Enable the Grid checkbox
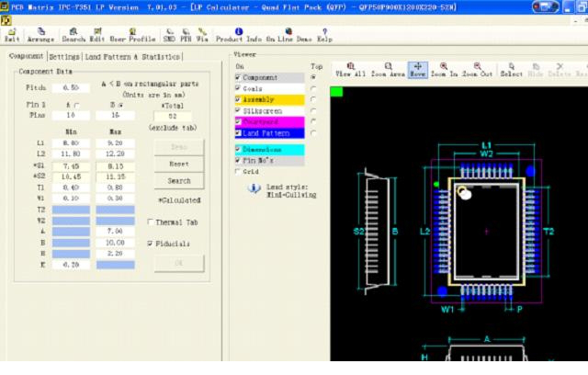This screenshot has width=588, height=375. (238, 171)
